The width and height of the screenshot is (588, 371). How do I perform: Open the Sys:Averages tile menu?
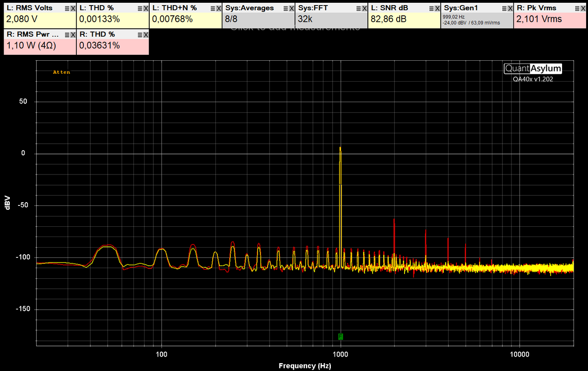pyautogui.click(x=285, y=9)
